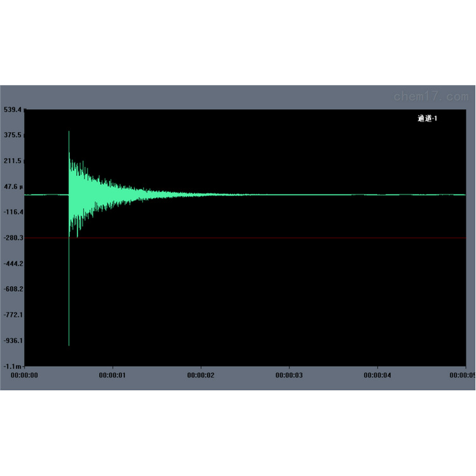Click the 通道-1 channel label

(427, 119)
